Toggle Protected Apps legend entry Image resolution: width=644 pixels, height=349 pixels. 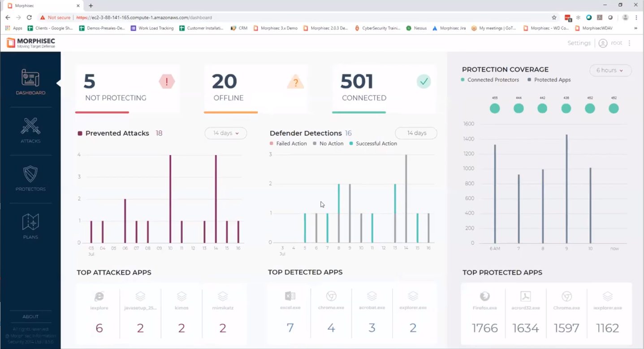[549, 80]
